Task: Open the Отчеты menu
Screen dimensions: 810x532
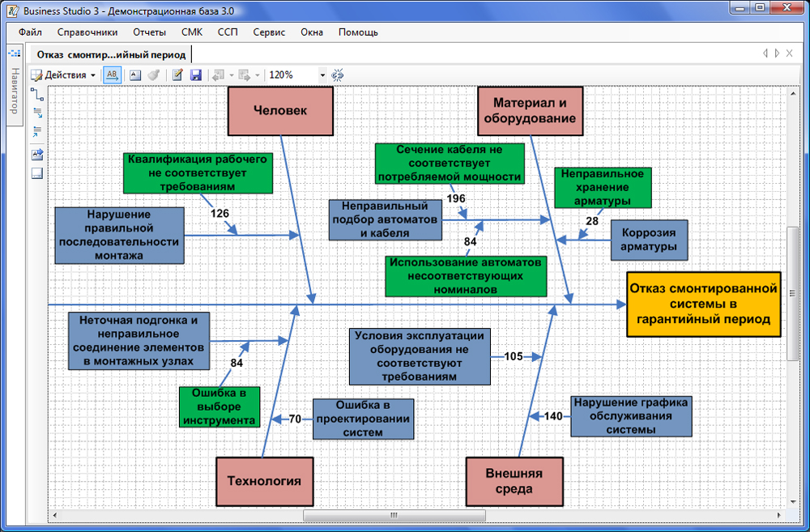Action: [150, 32]
